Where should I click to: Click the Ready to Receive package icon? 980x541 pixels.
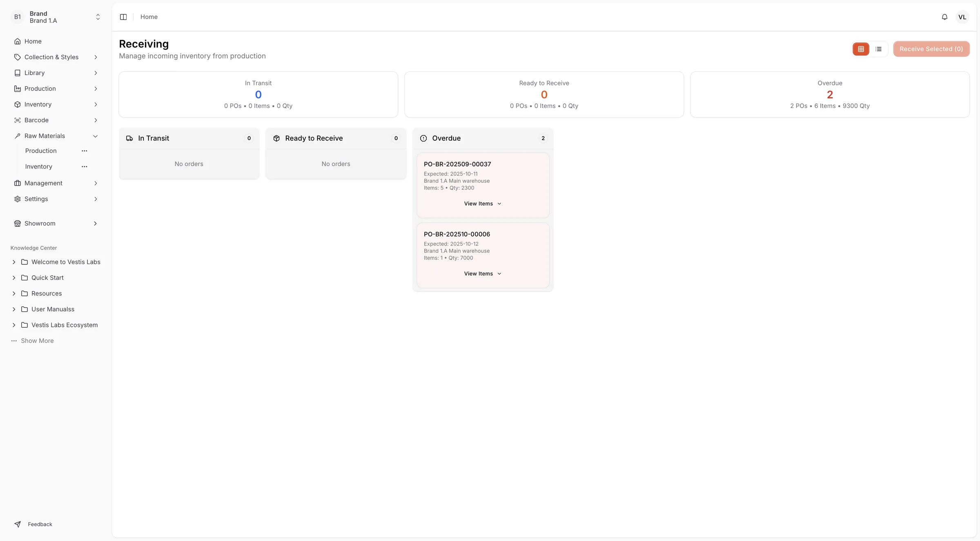click(x=276, y=139)
